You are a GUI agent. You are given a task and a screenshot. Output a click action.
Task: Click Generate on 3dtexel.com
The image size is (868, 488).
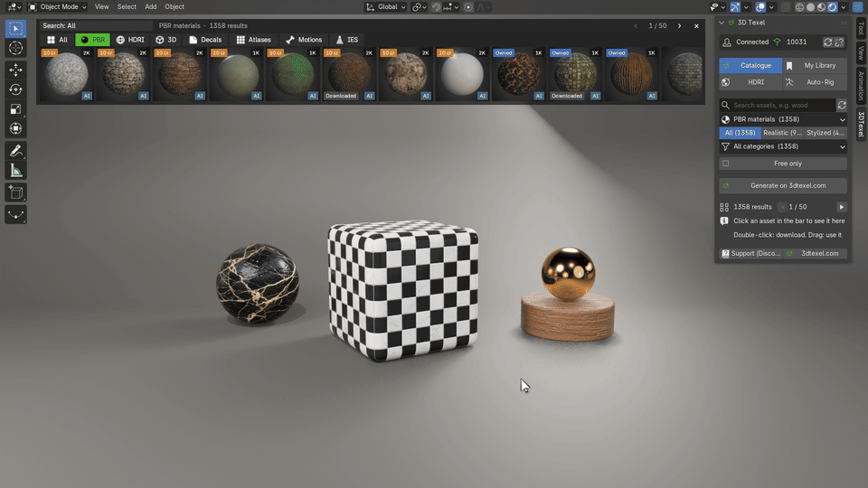pos(783,186)
